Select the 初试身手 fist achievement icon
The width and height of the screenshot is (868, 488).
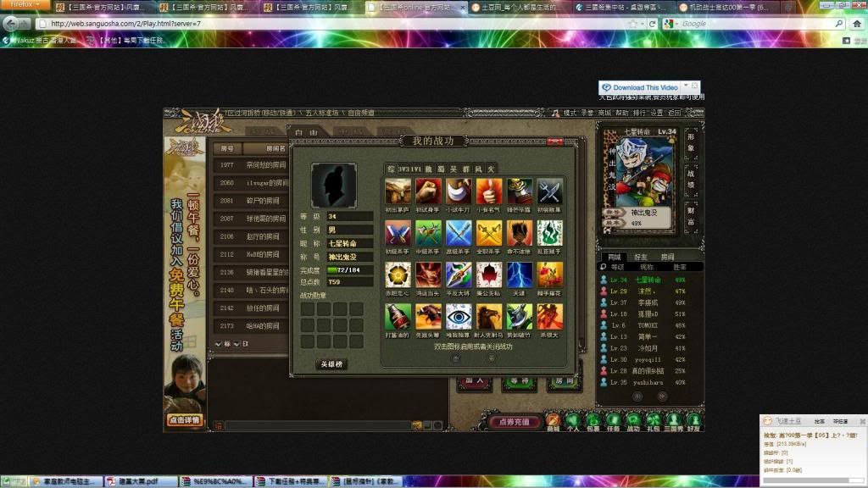point(428,191)
